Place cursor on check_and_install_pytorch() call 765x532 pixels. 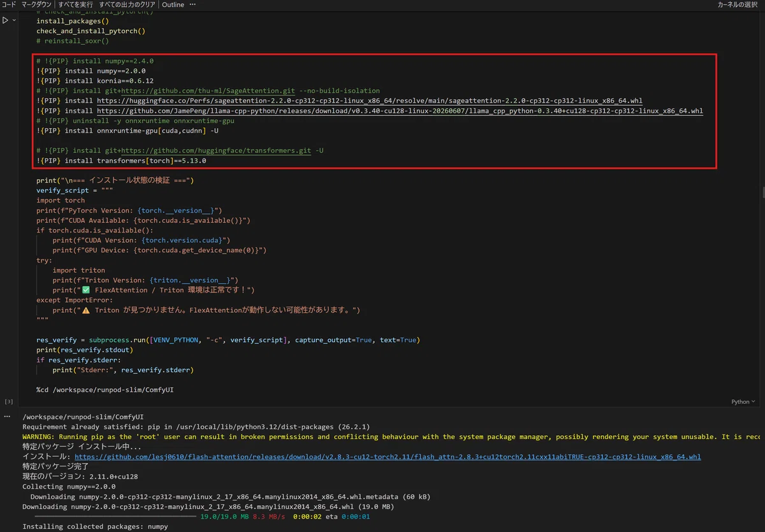click(91, 31)
